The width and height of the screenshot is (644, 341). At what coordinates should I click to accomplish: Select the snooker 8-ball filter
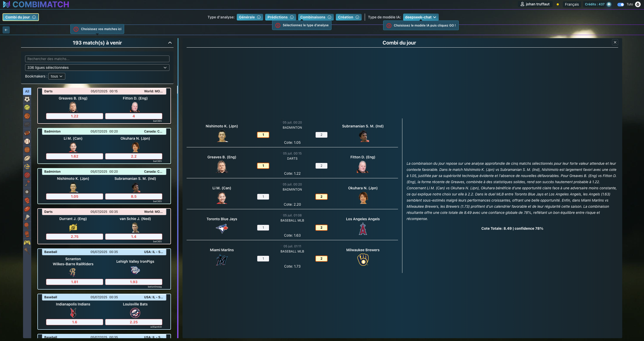[27, 192]
